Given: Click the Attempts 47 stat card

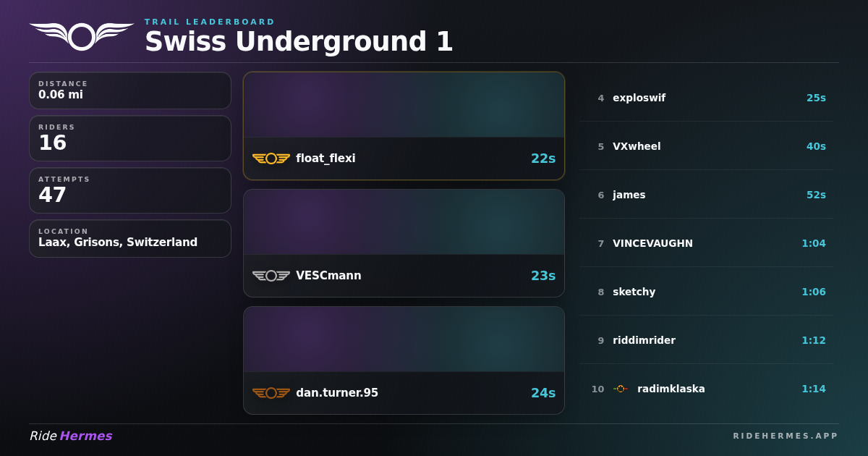Looking at the screenshot, I should coord(130,190).
